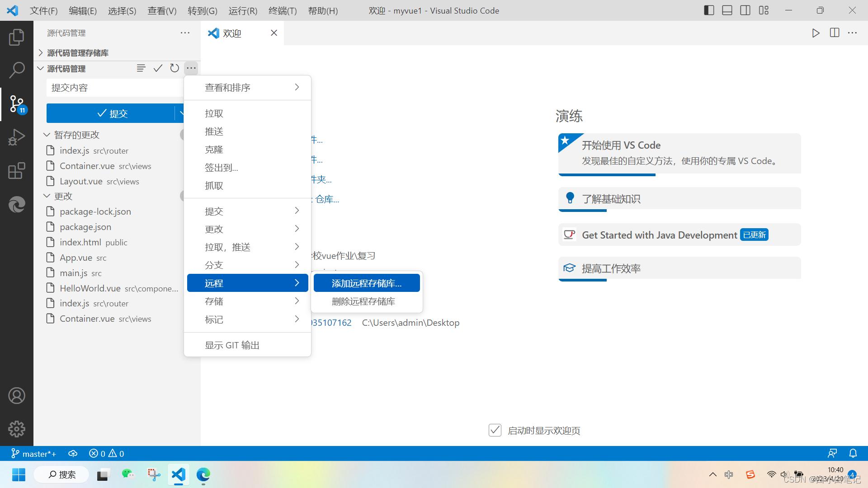Open the Run and Debug view
This screenshot has height=488, width=868.
tap(17, 137)
